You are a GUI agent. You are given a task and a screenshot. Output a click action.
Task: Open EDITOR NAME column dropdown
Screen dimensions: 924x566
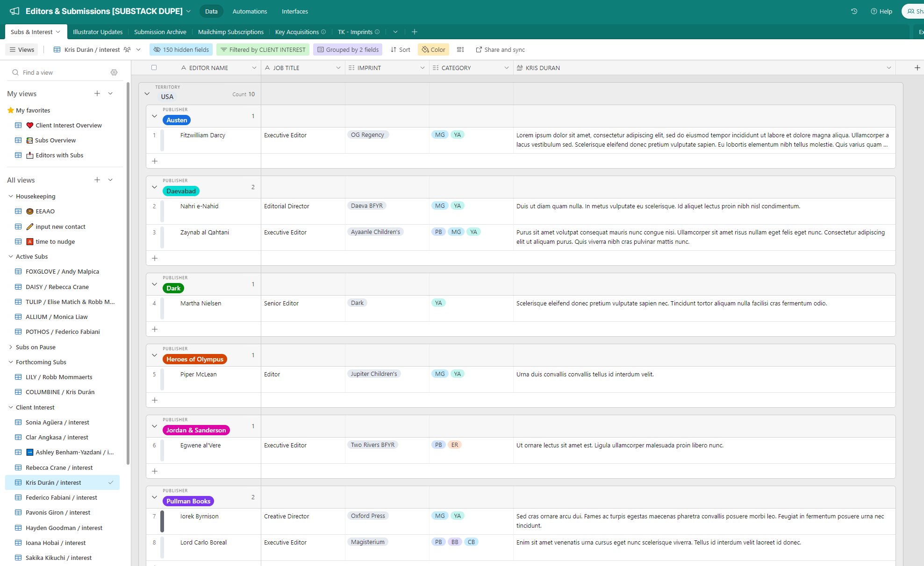pos(254,68)
